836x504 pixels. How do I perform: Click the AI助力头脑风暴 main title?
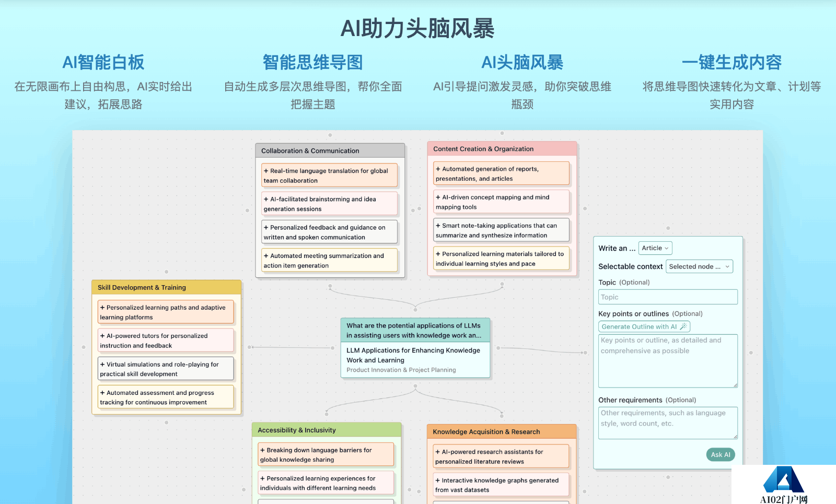[x=417, y=28]
